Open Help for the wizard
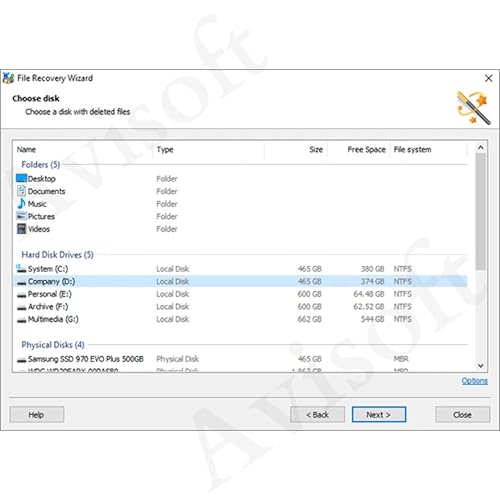The width and height of the screenshot is (500, 500). tap(37, 415)
